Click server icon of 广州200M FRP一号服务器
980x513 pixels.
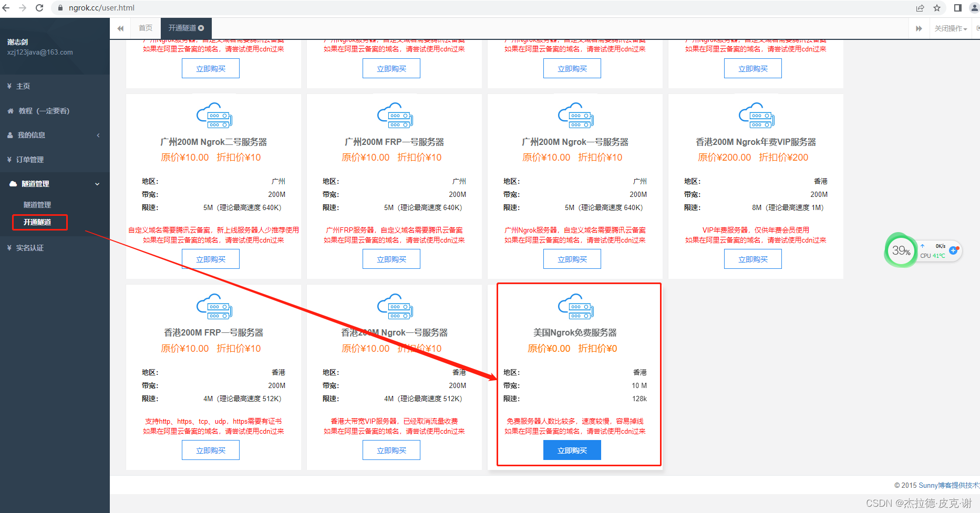pos(395,116)
